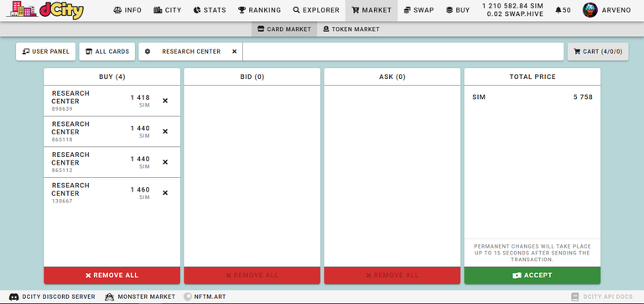The height and width of the screenshot is (304, 644).
Task: Click the ARVENO username
Action: tap(616, 10)
